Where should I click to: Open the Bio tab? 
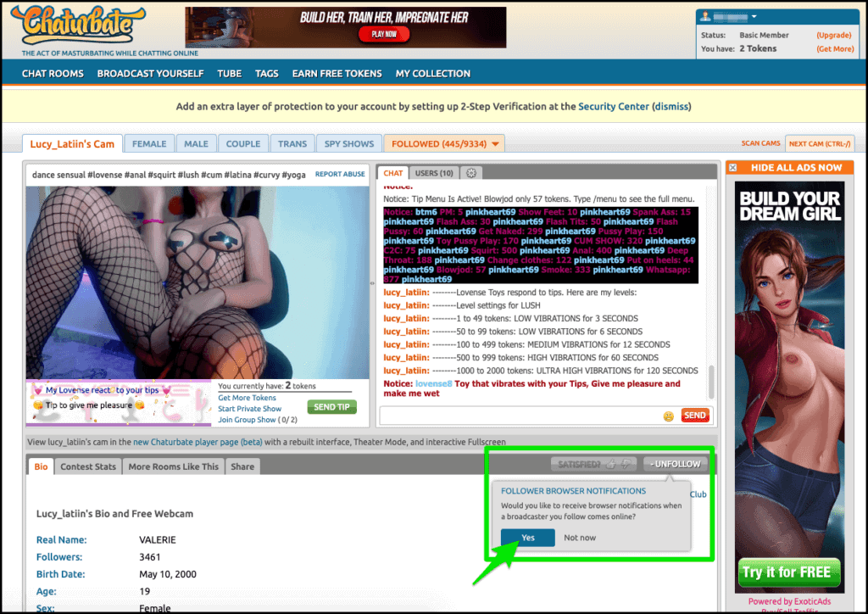[x=41, y=466]
